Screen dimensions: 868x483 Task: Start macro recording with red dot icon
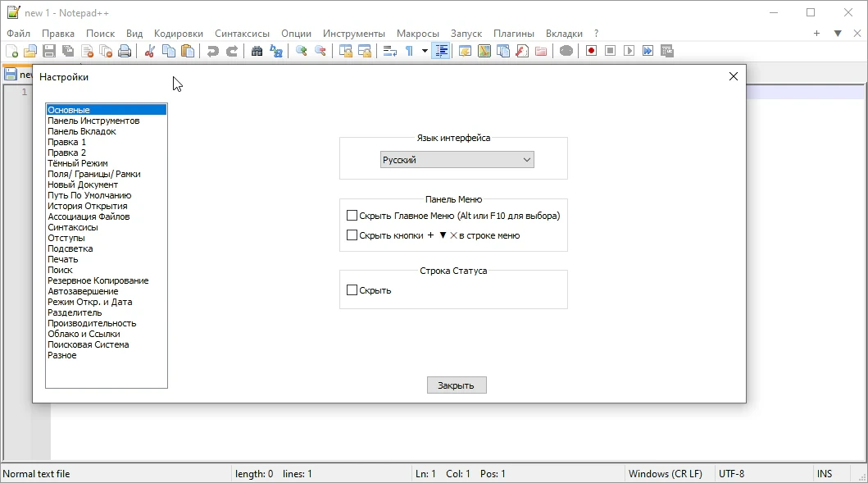pos(591,51)
